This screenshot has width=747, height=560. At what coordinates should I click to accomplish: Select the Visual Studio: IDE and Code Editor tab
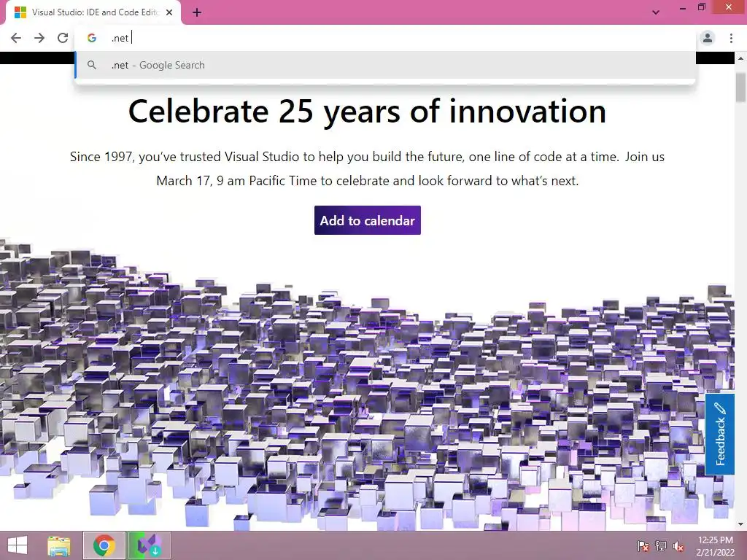93,13
